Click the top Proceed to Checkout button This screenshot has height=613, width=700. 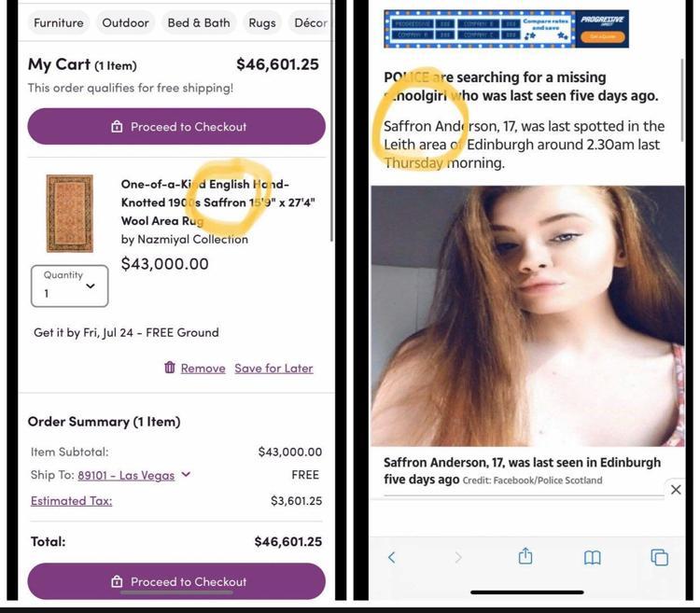[x=176, y=126]
